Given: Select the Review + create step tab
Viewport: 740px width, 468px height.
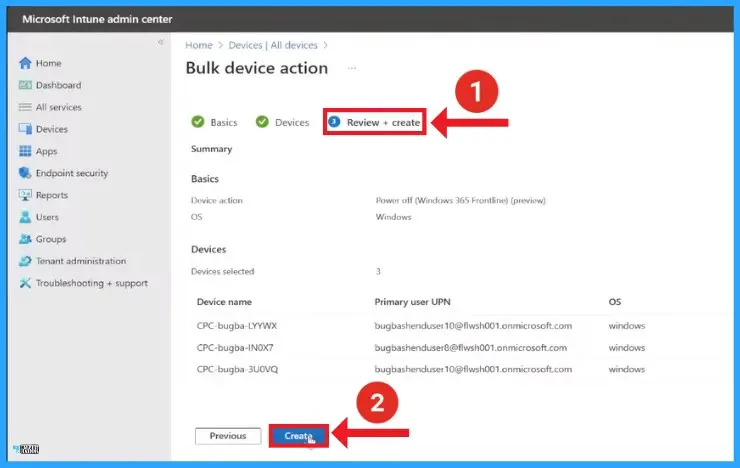Looking at the screenshot, I should (x=375, y=122).
